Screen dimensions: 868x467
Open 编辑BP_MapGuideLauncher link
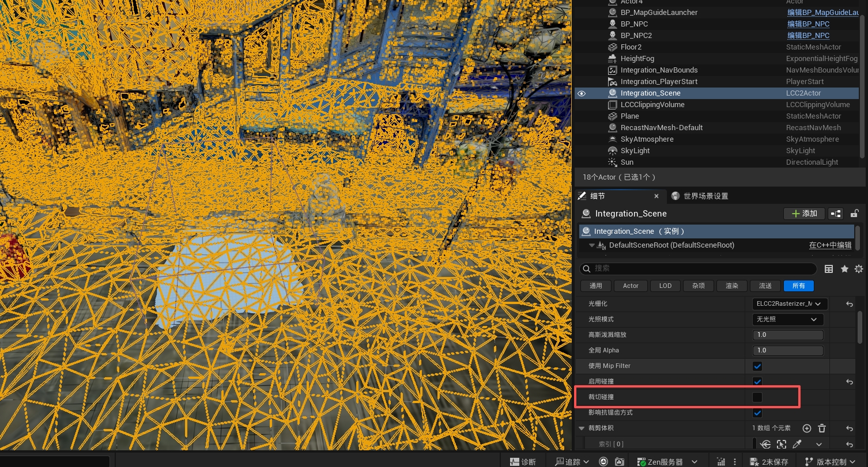tap(822, 13)
